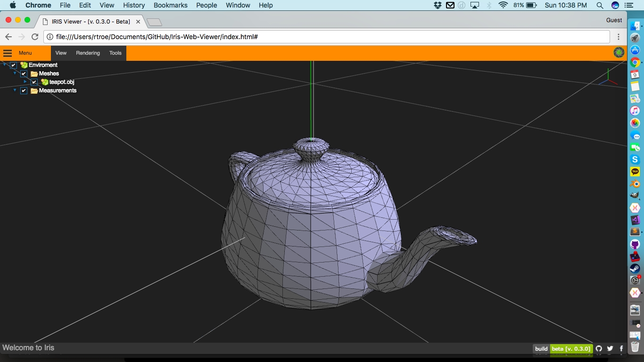This screenshot has height=362, width=644.
Task: Toggle the teapot.obj visibility checkbox
Action: [34, 82]
